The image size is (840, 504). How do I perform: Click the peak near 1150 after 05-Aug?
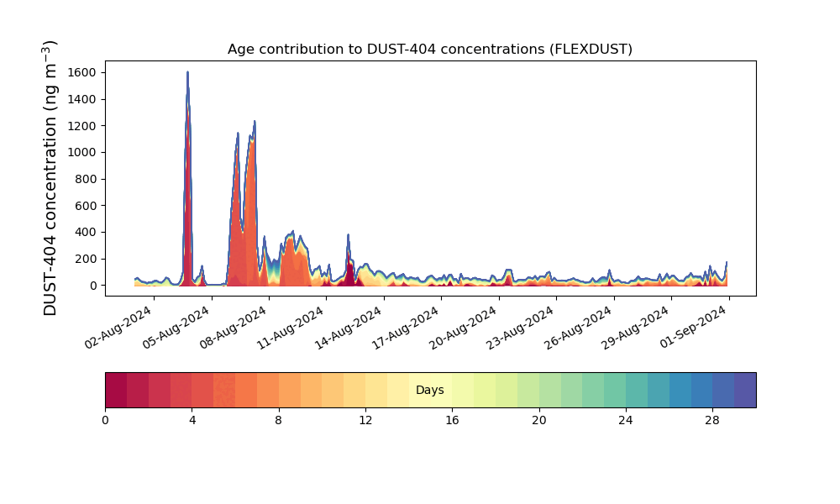(238, 134)
